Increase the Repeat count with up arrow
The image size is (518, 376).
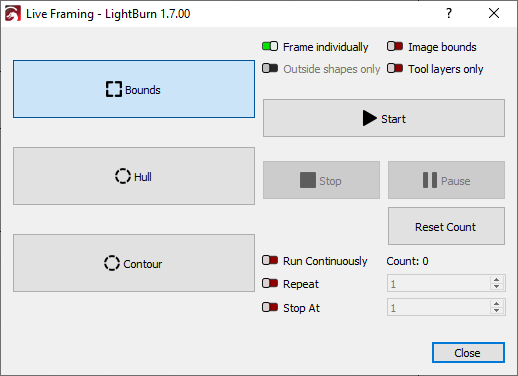pyautogui.click(x=497, y=280)
